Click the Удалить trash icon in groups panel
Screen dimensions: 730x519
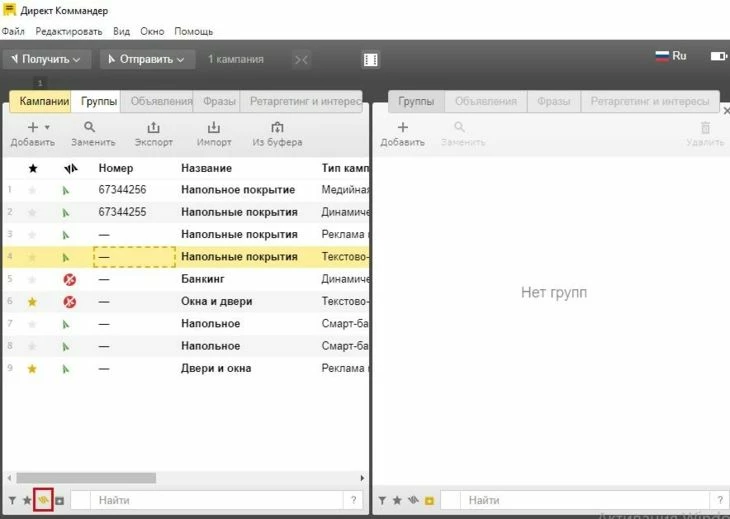[x=705, y=127]
